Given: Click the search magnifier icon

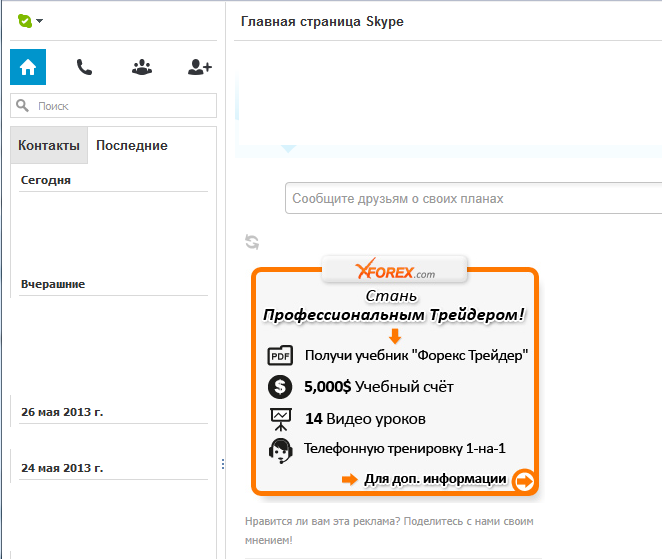Looking at the screenshot, I should click(22, 106).
